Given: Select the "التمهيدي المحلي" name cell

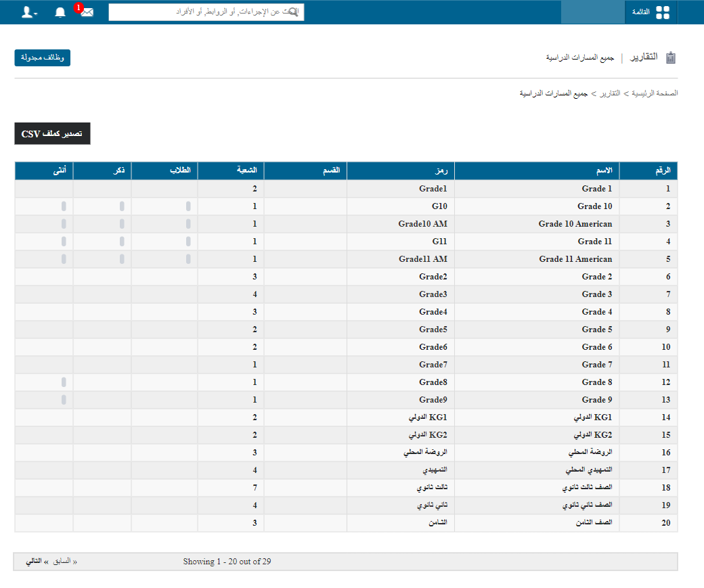Looking at the screenshot, I should (x=537, y=470).
